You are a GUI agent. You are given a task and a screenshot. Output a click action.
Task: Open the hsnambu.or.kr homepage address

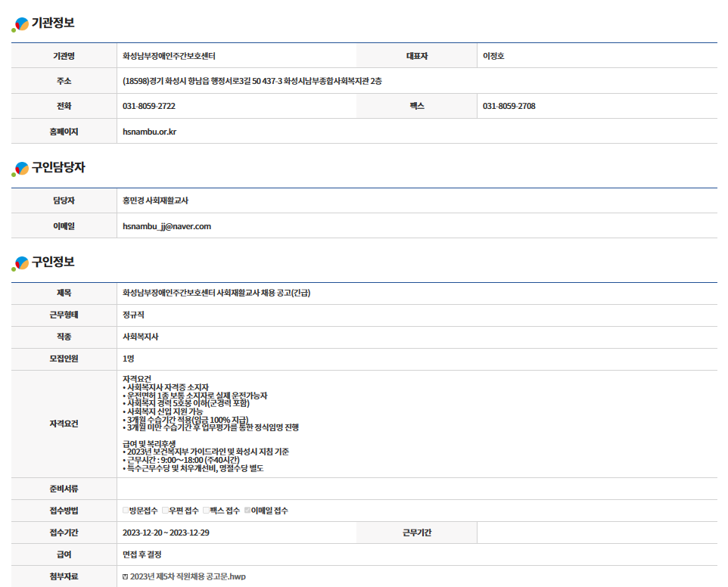pos(149,132)
